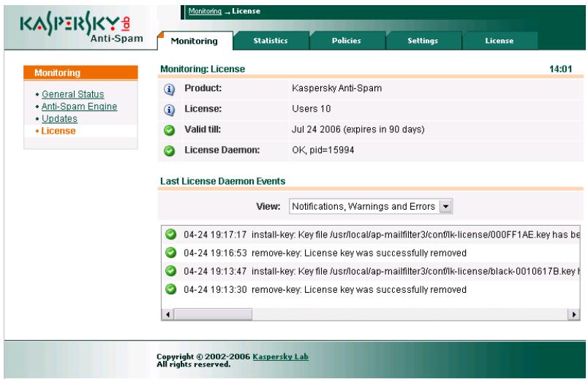Click the Monitoring breadcrumb link
Image resolution: width=588 pixels, height=382 pixels.
[x=205, y=11]
